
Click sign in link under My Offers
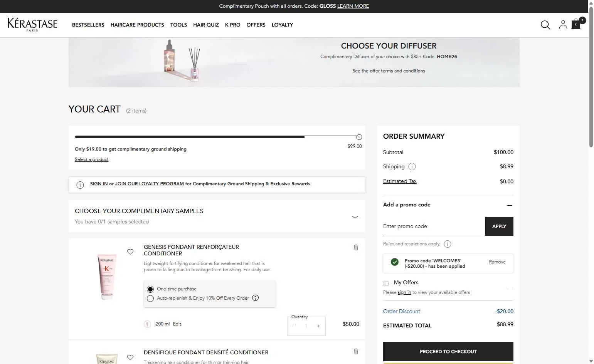point(404,292)
